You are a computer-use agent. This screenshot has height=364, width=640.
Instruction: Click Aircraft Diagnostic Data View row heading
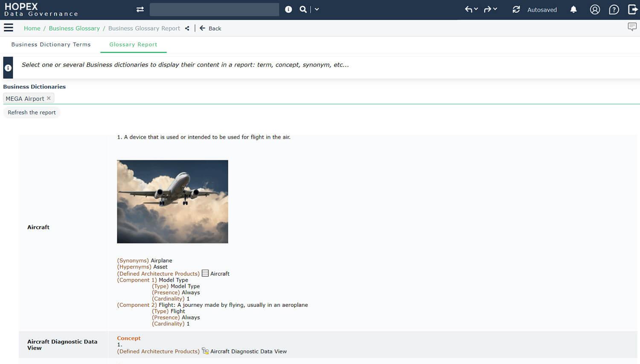click(x=62, y=345)
